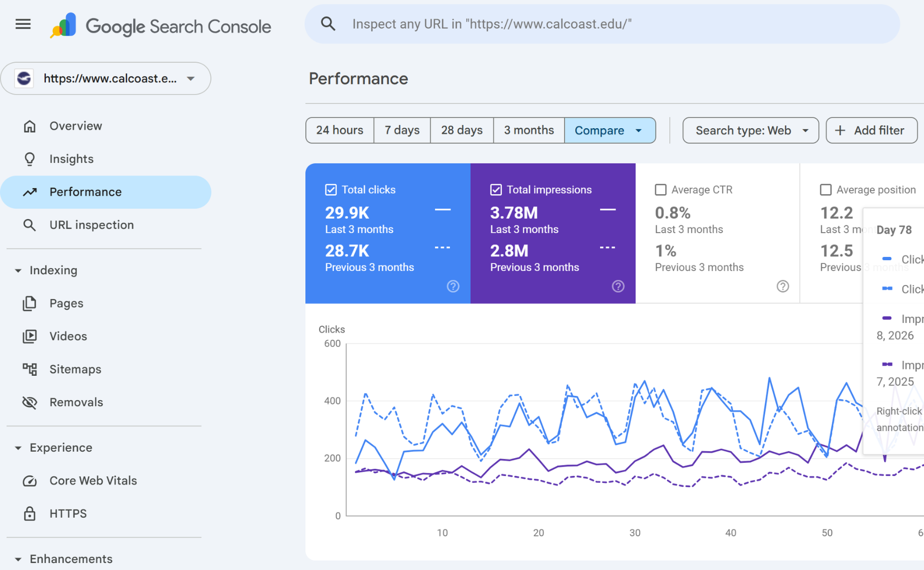924x570 pixels.
Task: Collapse the Indexing section
Action: point(18,271)
